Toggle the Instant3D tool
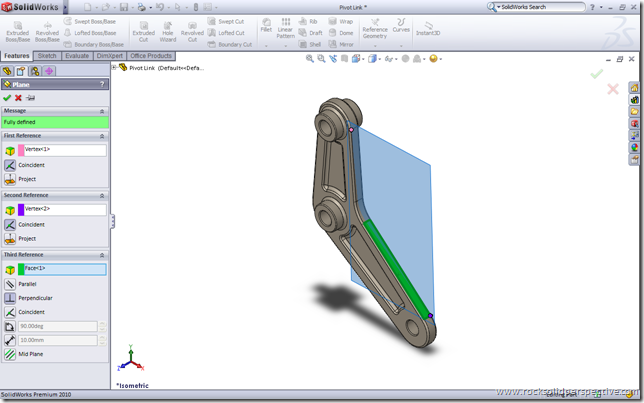This screenshot has width=644, height=403. click(x=428, y=29)
